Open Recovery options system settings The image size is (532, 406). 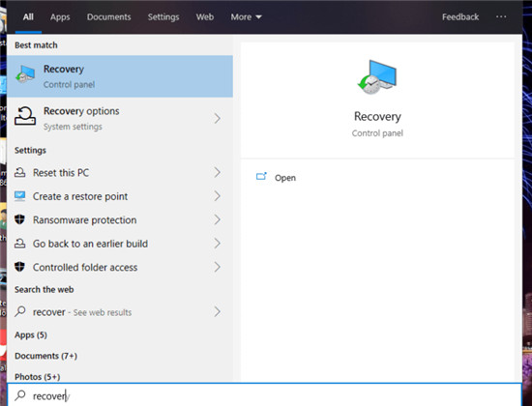pos(120,118)
